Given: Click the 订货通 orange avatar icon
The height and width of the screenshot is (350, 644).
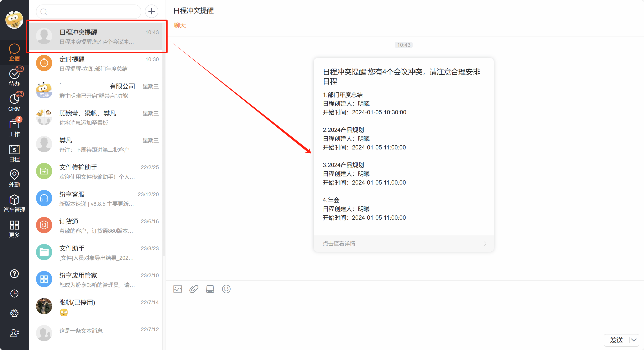Looking at the screenshot, I should click(x=44, y=225).
